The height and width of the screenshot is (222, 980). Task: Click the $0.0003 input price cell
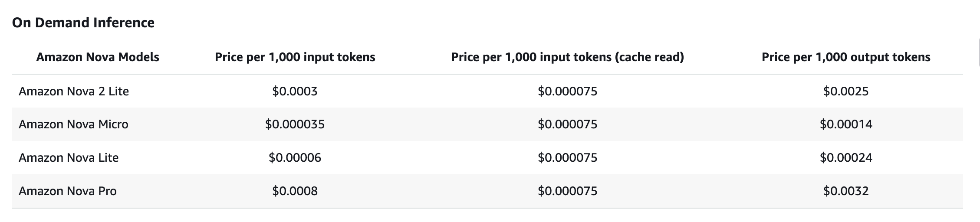tap(295, 91)
